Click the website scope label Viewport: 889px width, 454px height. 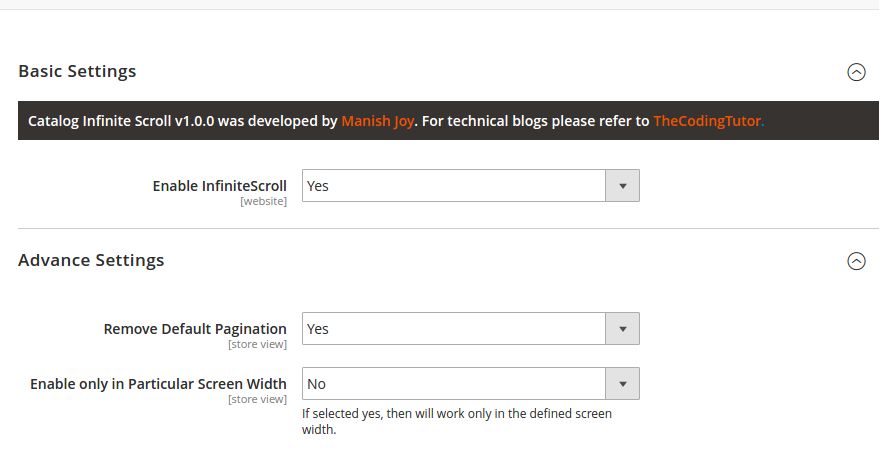[264, 201]
